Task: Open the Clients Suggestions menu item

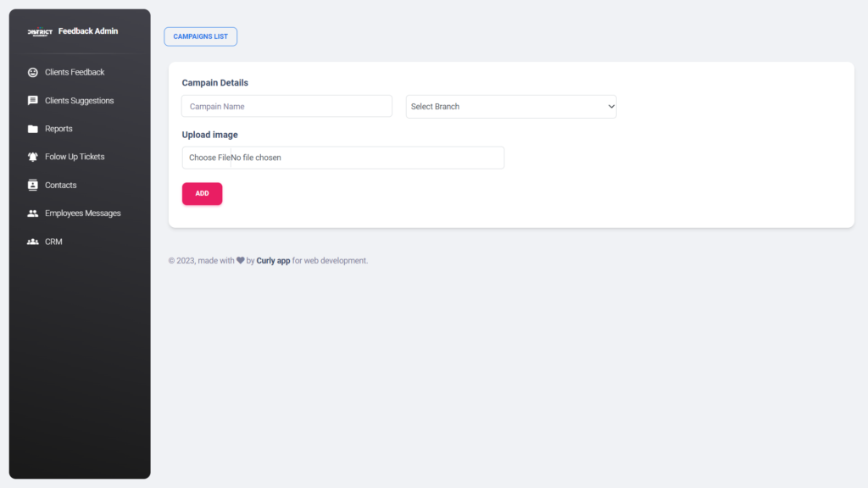Action: click(x=79, y=101)
